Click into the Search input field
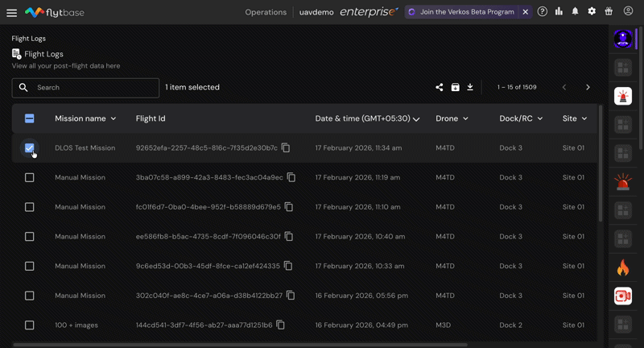 [93, 87]
